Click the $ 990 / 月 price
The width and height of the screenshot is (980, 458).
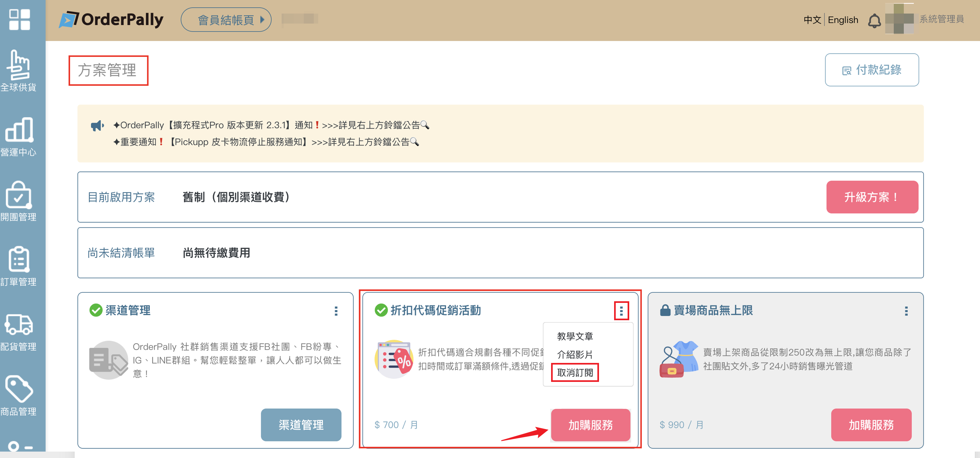(681, 425)
